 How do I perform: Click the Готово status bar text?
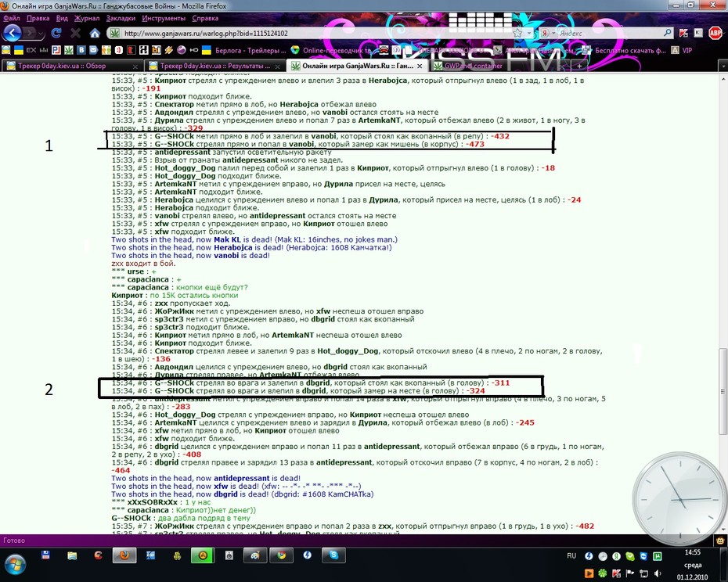[14, 541]
